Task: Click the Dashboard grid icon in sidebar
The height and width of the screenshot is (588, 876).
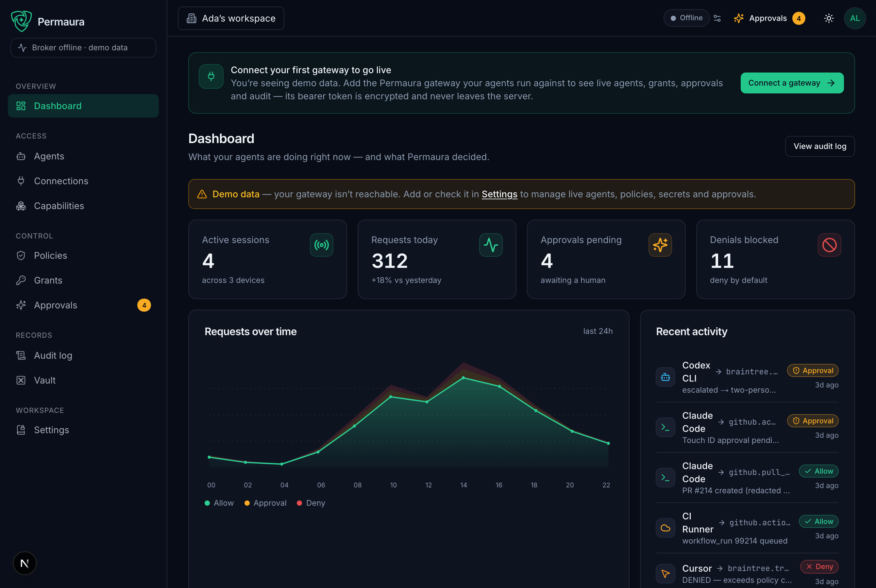Action: tap(21, 106)
